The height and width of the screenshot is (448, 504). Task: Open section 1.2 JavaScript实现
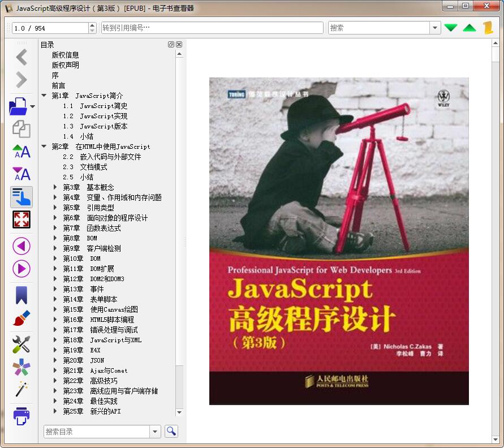click(95, 116)
